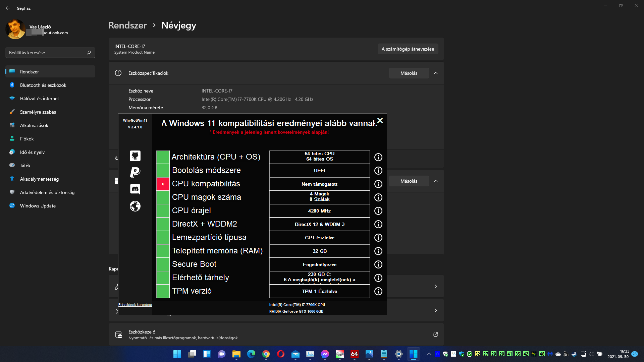Open Idő és nyelv settings
The image size is (644, 362).
(x=50, y=152)
